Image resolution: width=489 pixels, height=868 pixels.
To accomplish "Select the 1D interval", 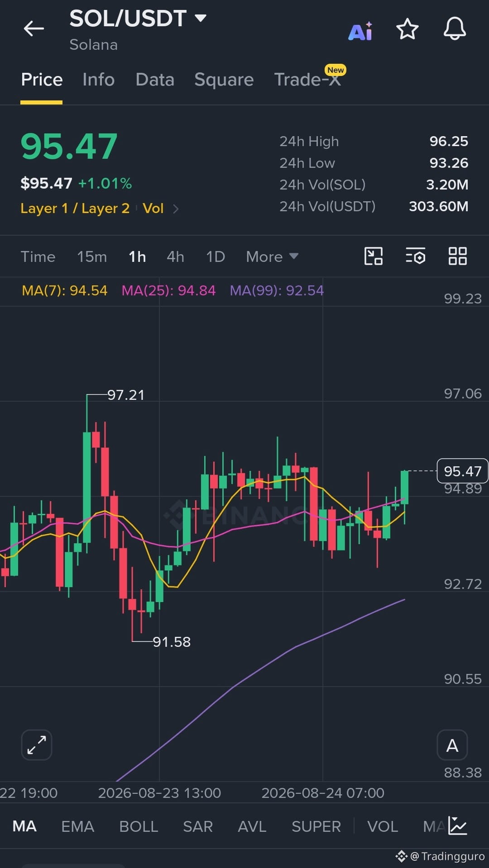I will 216,256.
